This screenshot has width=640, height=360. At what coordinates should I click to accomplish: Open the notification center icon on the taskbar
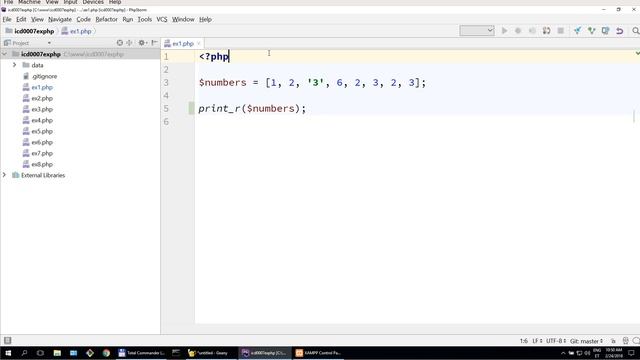click(631, 353)
